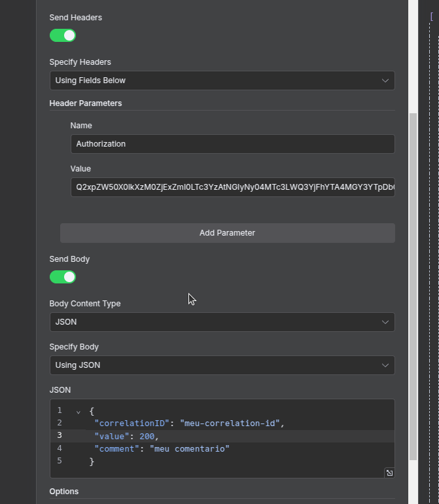
Task: Click the Options section heading
Action: 64,492
